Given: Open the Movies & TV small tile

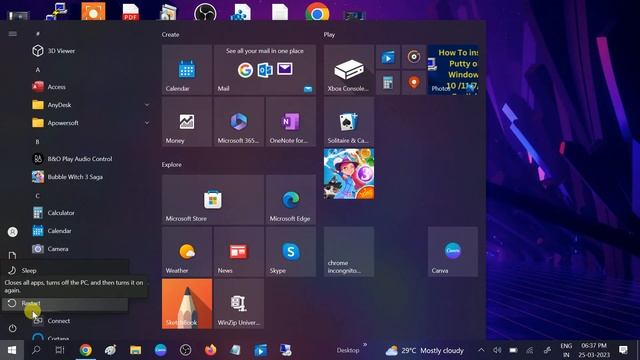Looking at the screenshot, I should pos(388,57).
